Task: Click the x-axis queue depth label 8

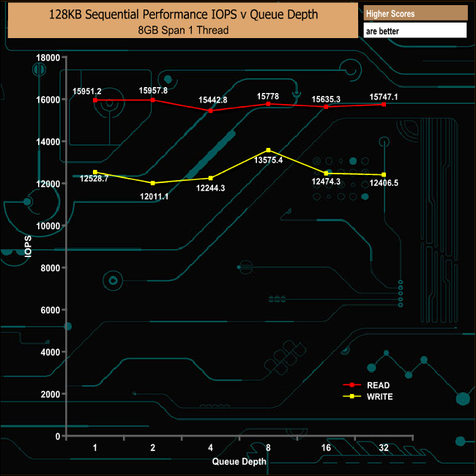Action: (268, 447)
